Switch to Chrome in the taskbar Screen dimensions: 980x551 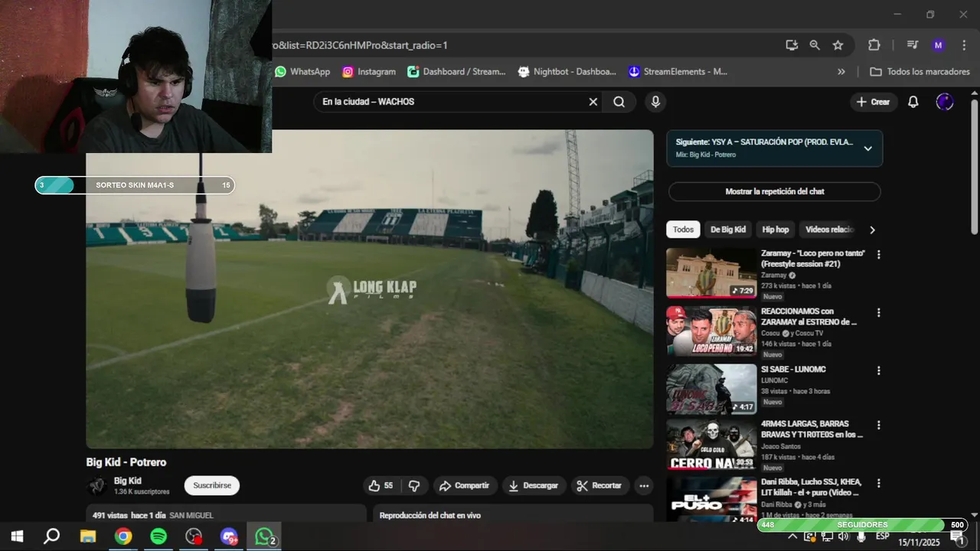pyautogui.click(x=123, y=536)
